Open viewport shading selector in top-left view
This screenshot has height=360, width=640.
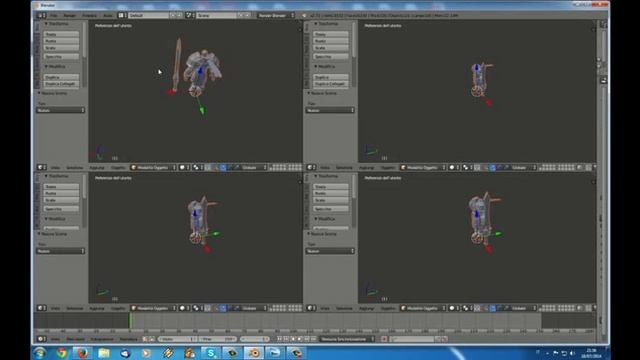tap(184, 167)
